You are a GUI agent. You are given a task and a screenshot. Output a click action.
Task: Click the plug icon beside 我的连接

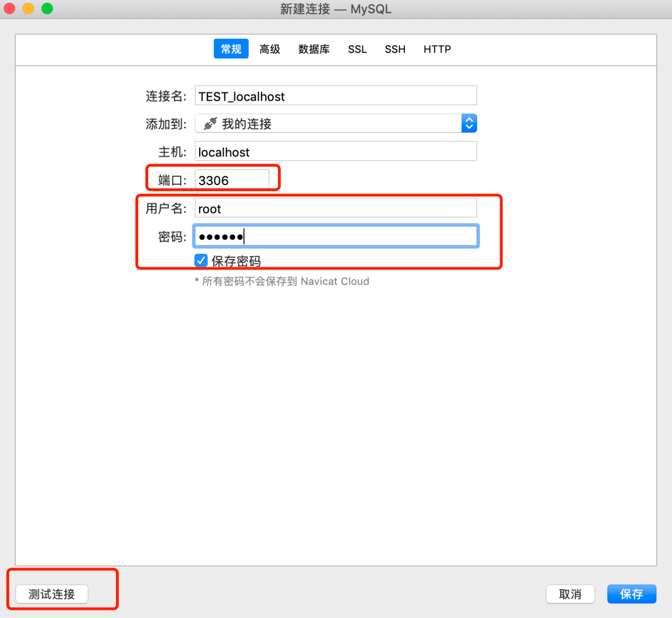(x=210, y=124)
